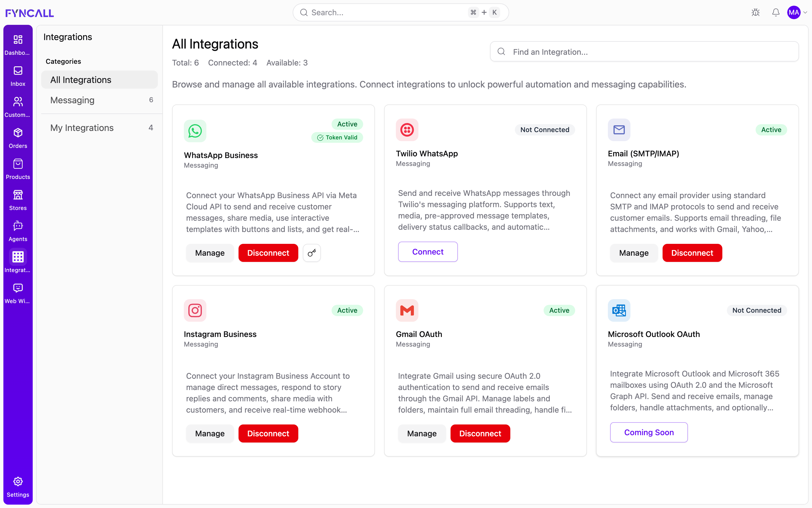812x508 pixels.
Task: Click the Microsoft Outlook OAuth title
Action: coord(654,334)
